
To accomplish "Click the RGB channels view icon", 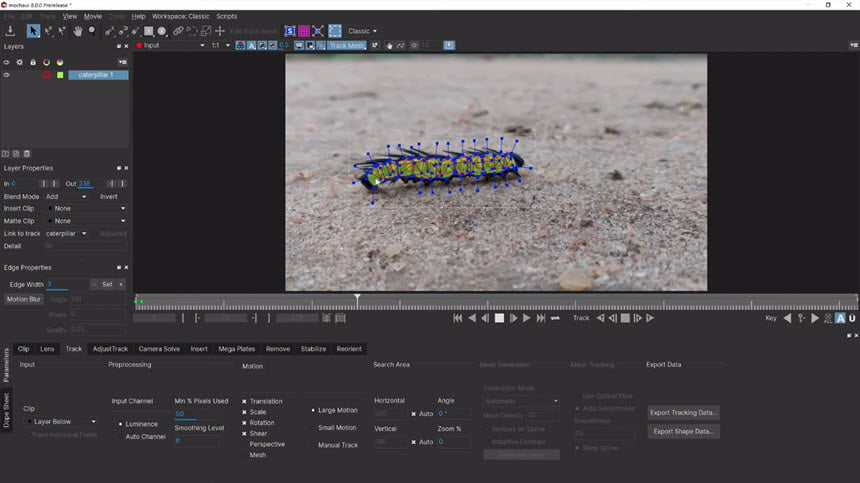I will 240,46.
